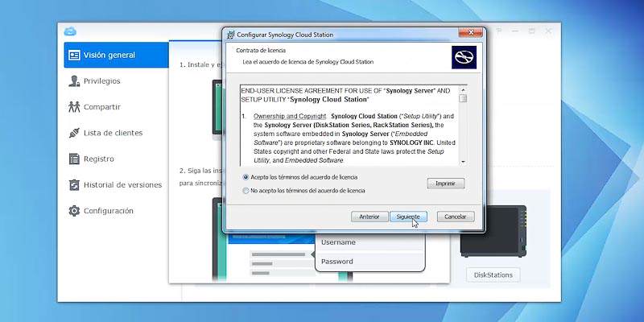The width and height of the screenshot is (644, 322).
Task: Maximize the Cloud Station main window
Action: tap(531, 31)
